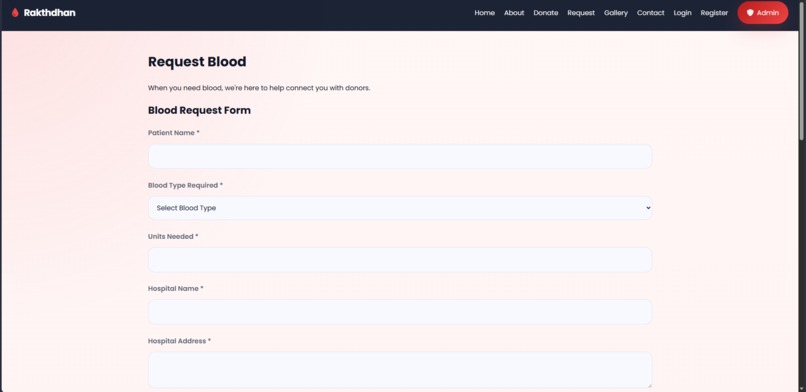Go to the Home page

tap(484, 13)
